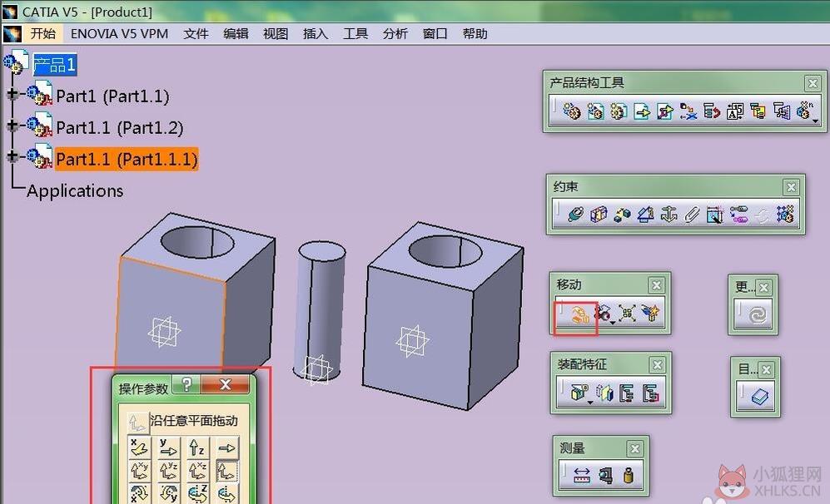Click the Graph Tree Reordering icon

coord(712,111)
